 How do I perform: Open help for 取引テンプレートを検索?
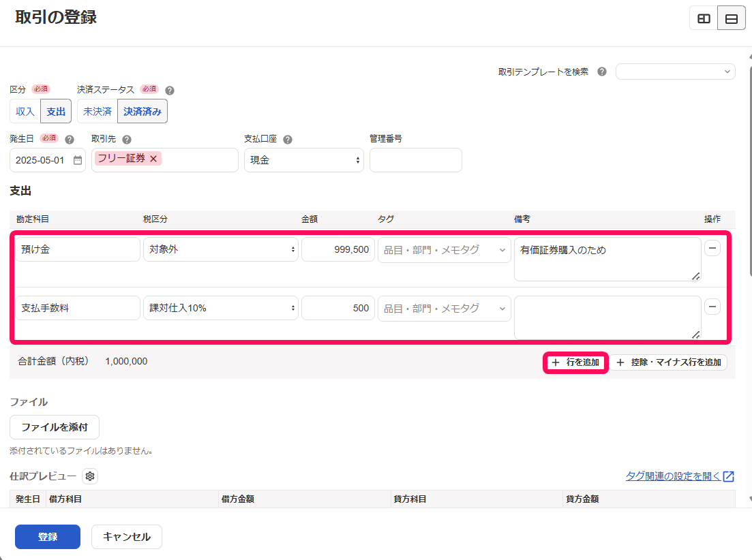tap(602, 72)
